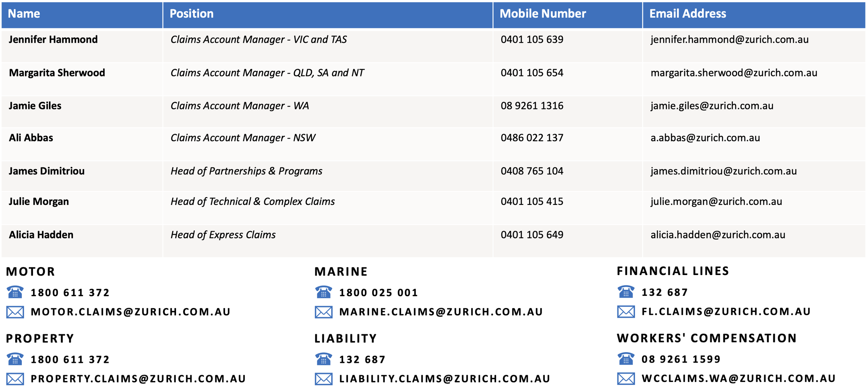Select a.abbas@zurich.com.au email address
Viewport: 868px width, 390px height.
pos(705,138)
